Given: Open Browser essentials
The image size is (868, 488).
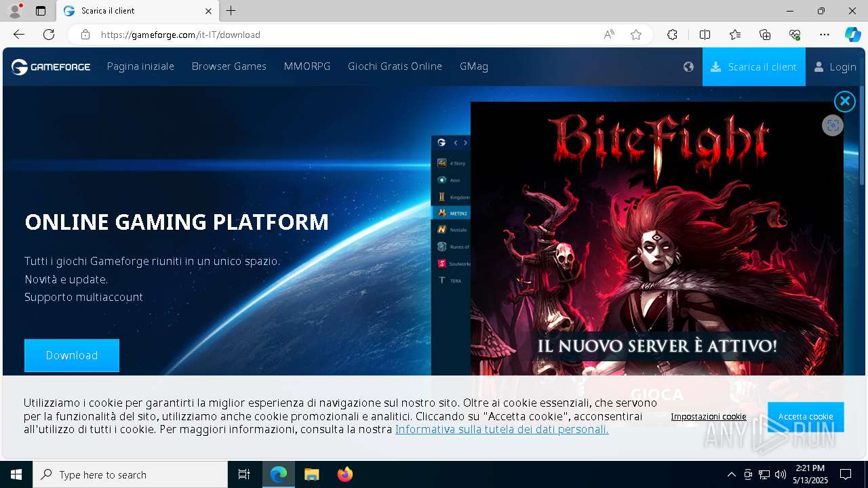Looking at the screenshot, I should coord(795,35).
